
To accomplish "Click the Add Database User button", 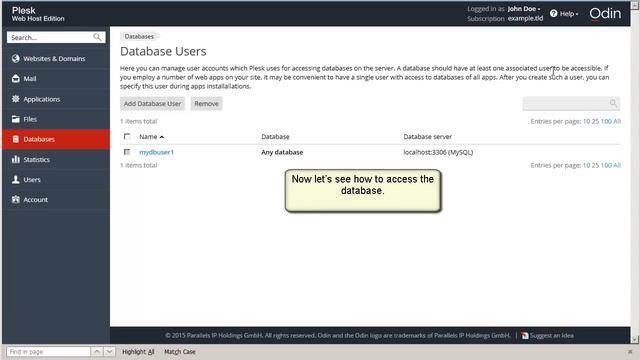I will [152, 103].
